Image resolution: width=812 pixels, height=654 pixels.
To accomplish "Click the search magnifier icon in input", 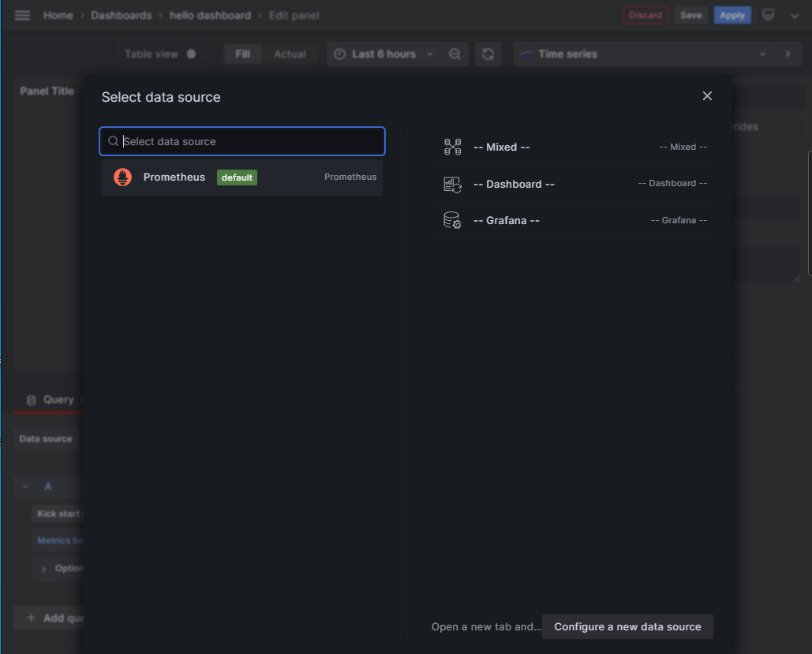I will point(113,141).
